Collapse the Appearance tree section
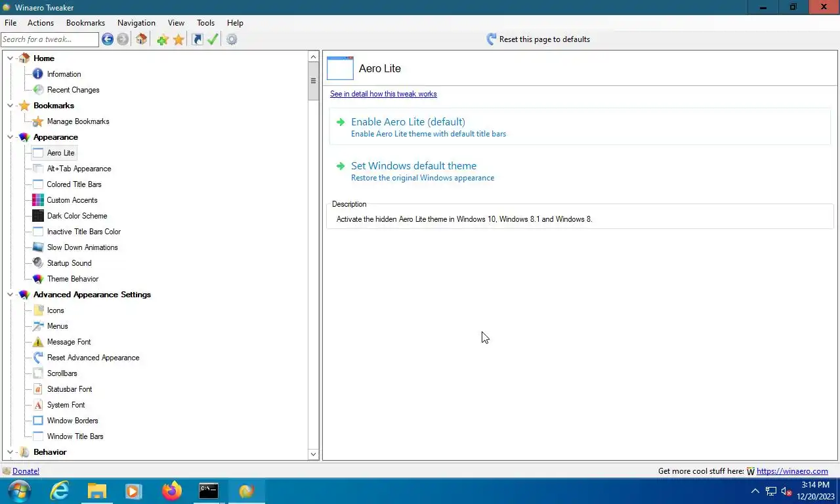The image size is (840, 504). (x=10, y=137)
